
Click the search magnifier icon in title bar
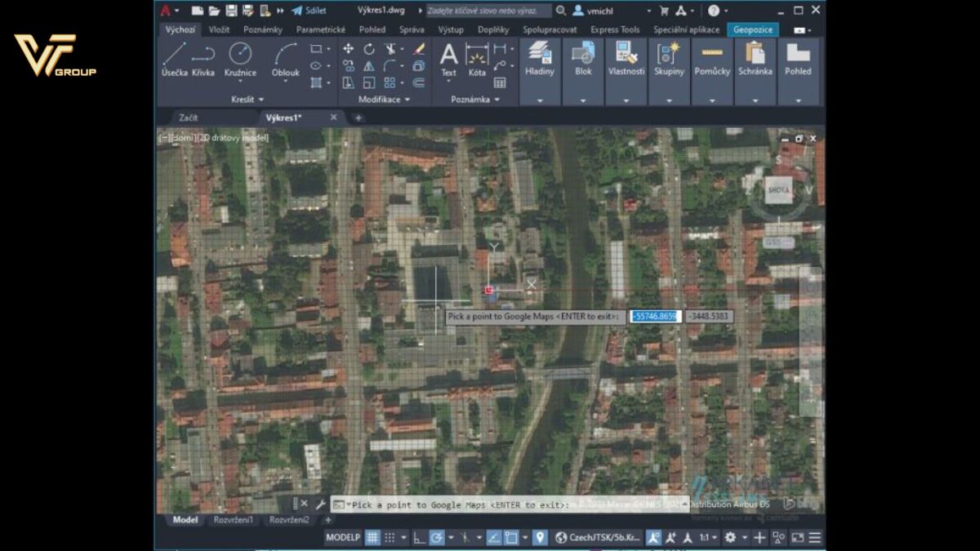coord(560,11)
